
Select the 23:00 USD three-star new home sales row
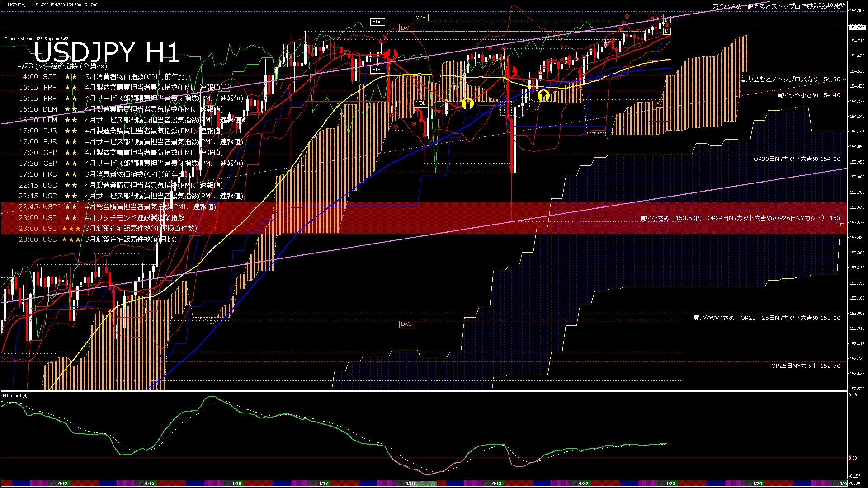[108, 229]
